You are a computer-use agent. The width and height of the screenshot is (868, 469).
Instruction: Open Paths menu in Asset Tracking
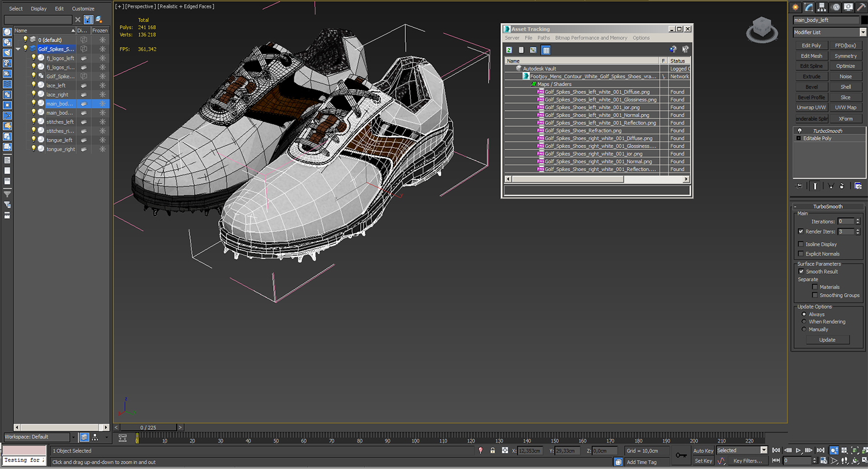[x=544, y=38]
